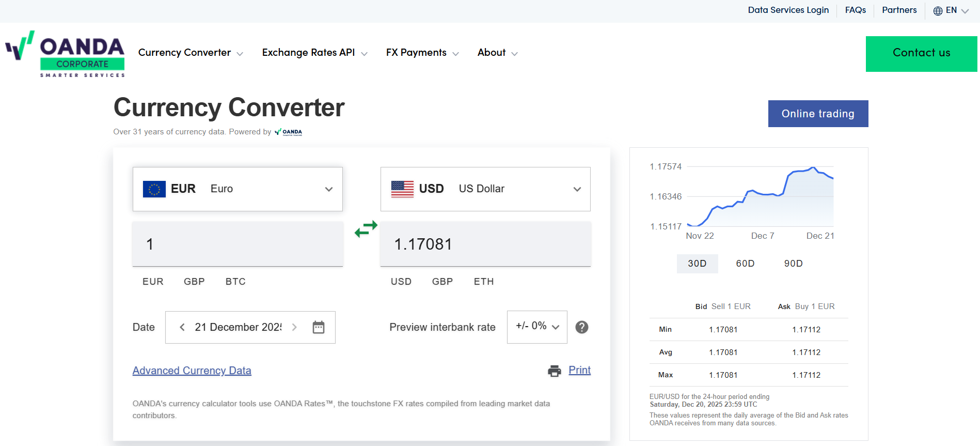This screenshot has width=980, height=446.
Task: Expand the Exchange Rates API menu
Action: [x=315, y=53]
